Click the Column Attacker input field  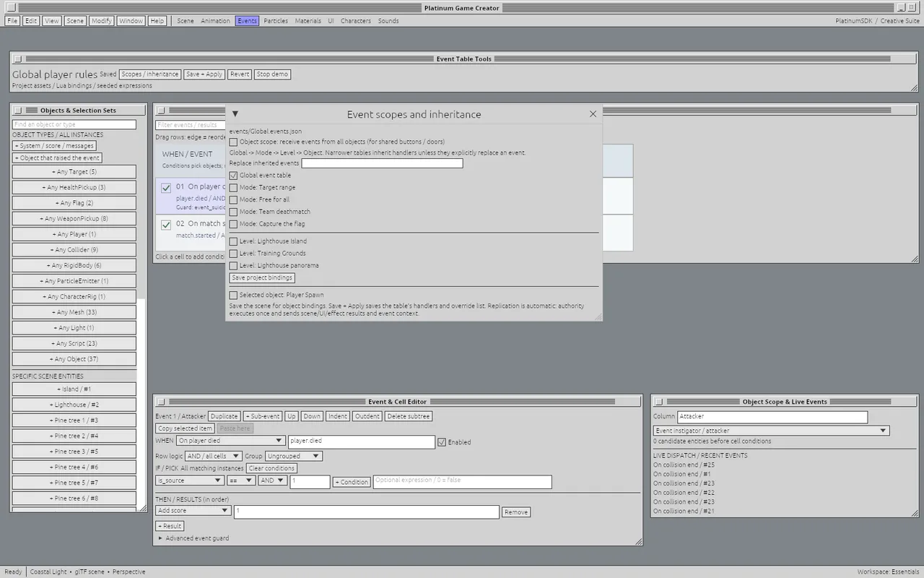772,417
